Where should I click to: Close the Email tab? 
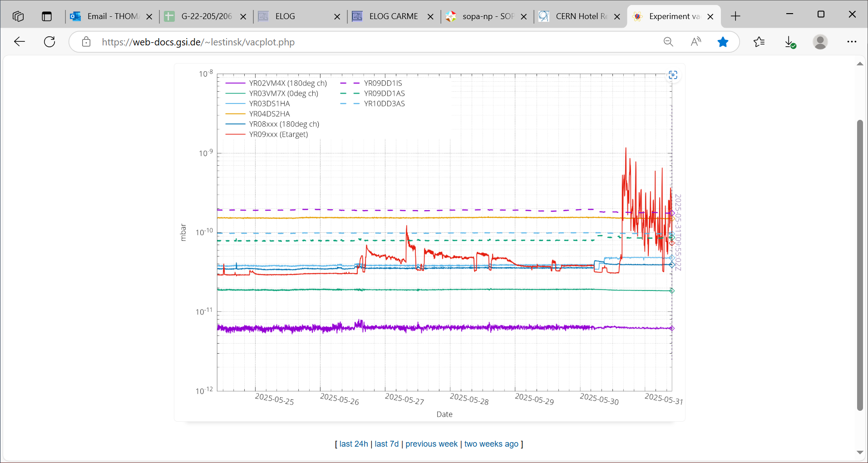pyautogui.click(x=149, y=17)
